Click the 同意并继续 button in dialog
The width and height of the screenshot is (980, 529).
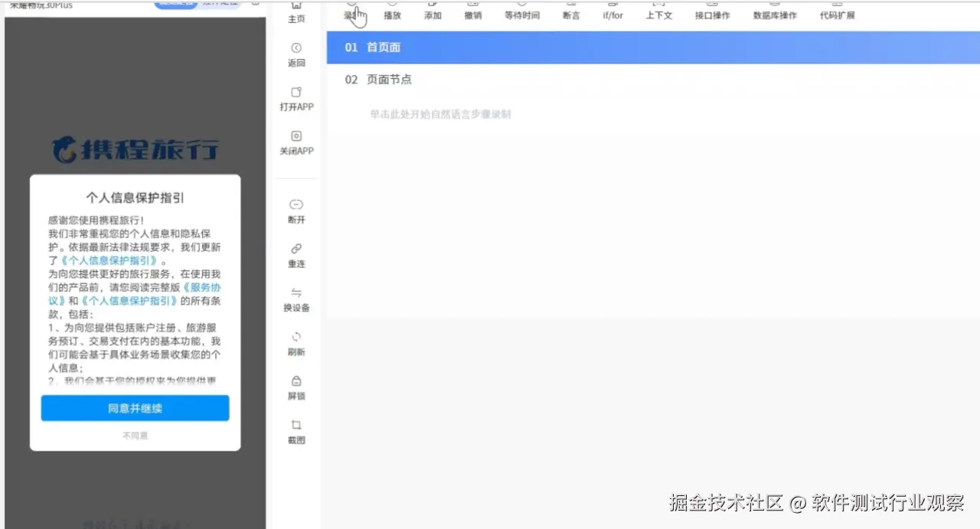(x=135, y=408)
